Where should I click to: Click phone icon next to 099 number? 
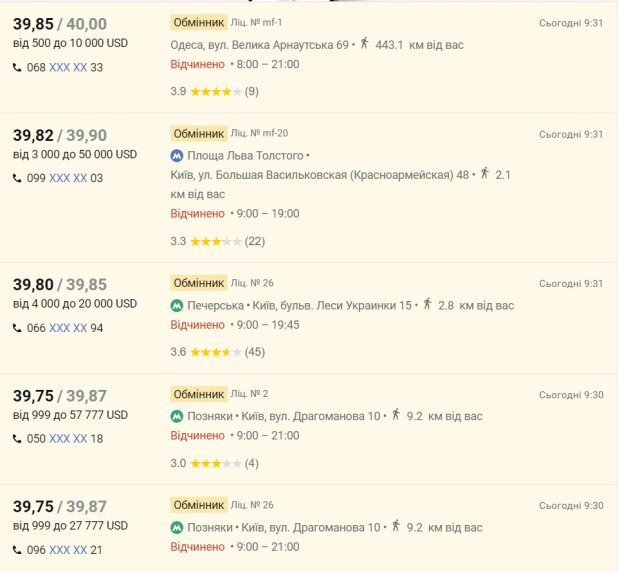pos(17,178)
